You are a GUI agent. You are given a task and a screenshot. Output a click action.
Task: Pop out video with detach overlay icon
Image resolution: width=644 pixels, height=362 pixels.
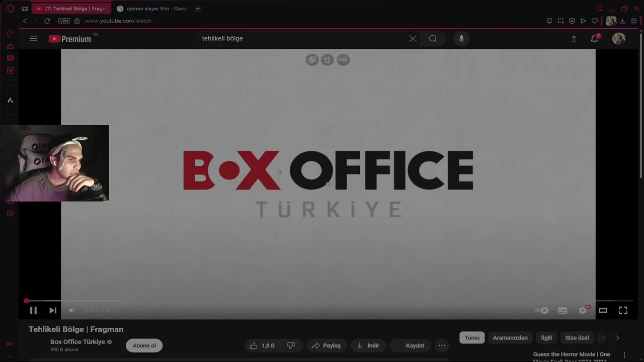pyautogui.click(x=312, y=60)
